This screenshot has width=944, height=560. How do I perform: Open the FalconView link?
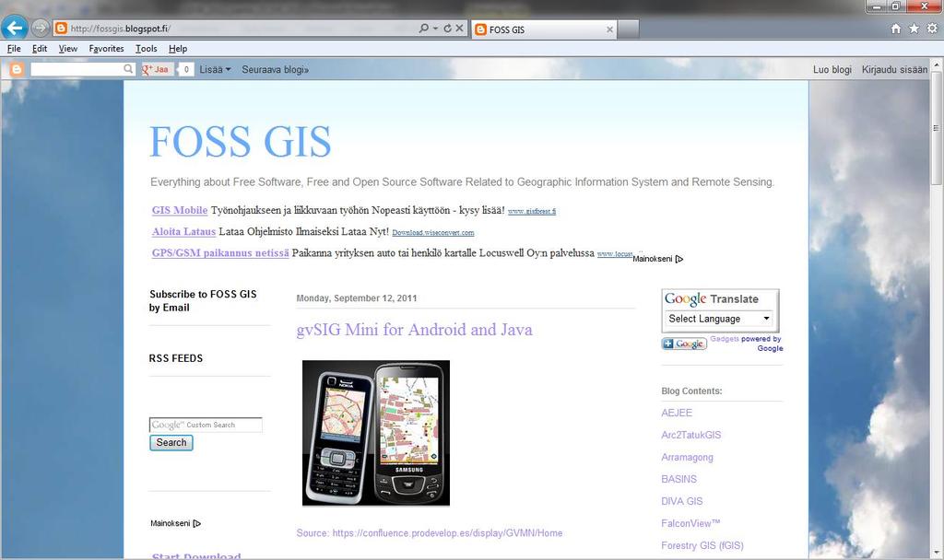click(x=690, y=523)
